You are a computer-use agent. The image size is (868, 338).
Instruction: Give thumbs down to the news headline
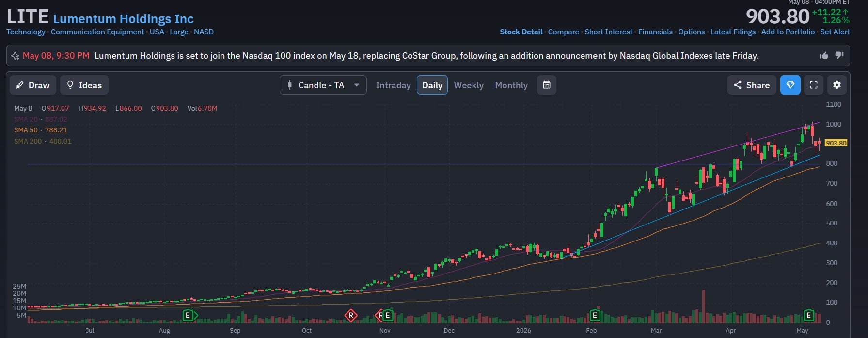[x=839, y=56]
